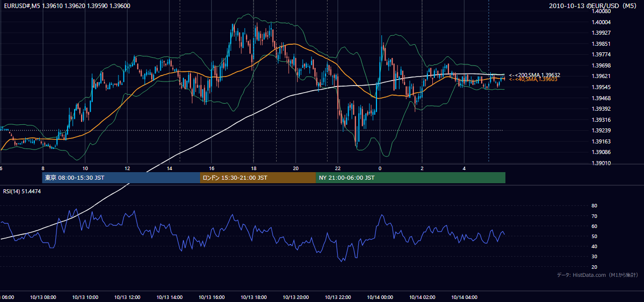
Task: Click the 10/13 08:00 date axis label
Action: [43, 297]
